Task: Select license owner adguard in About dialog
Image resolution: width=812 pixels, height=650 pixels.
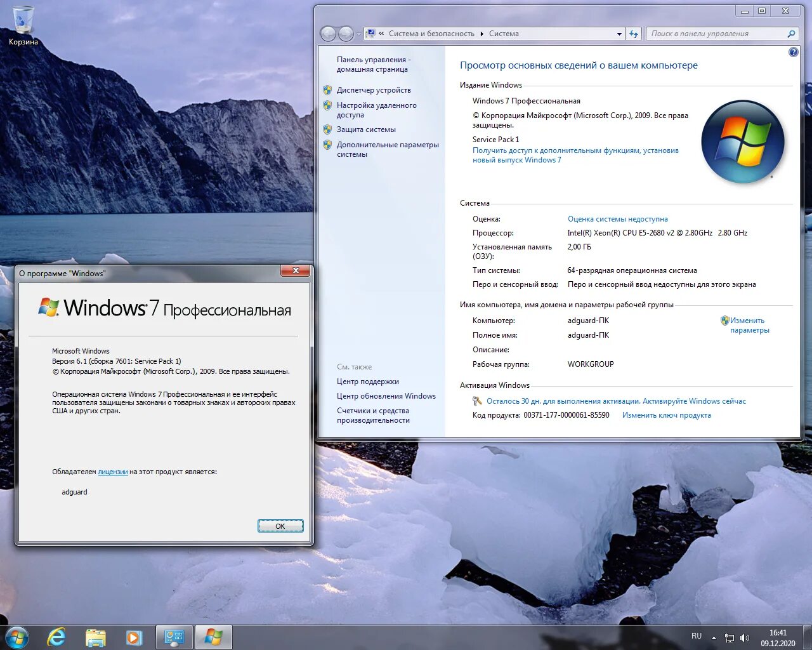Action: tap(74, 492)
